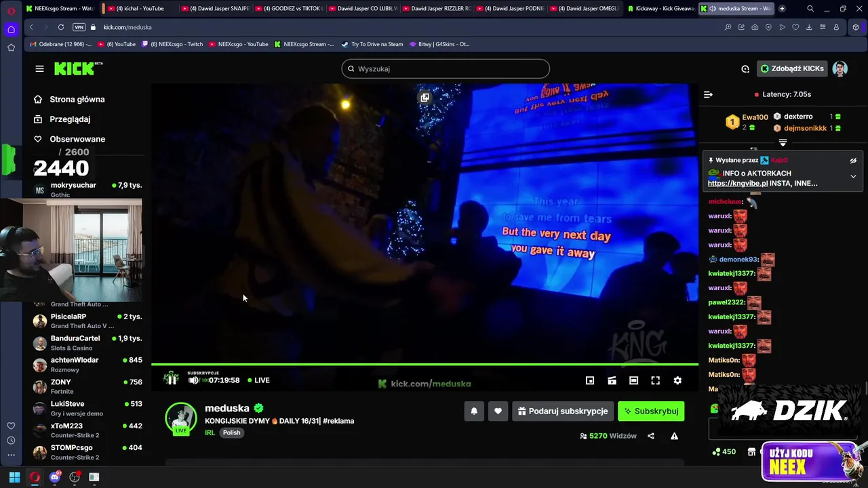This screenshot has height=488, width=868.
Task: Click the KICK logo
Action: 78,68
